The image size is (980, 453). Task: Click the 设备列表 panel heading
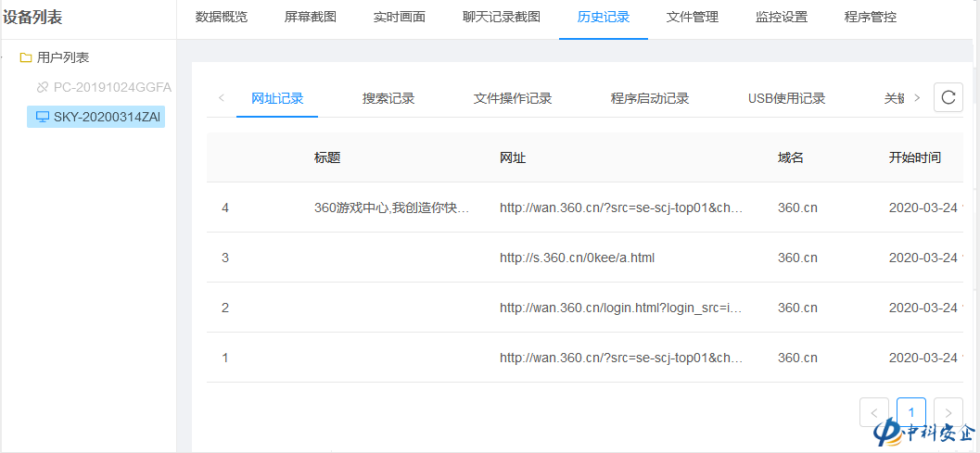32,18
